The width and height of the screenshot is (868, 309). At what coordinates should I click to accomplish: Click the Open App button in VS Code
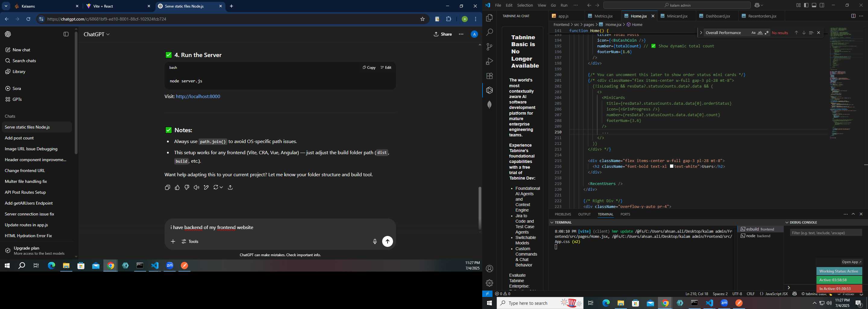click(x=851, y=262)
